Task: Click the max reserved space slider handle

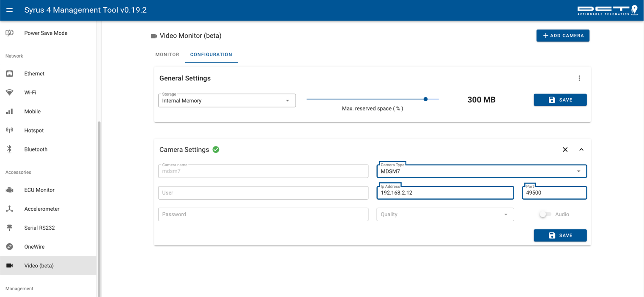Action: 426,99
